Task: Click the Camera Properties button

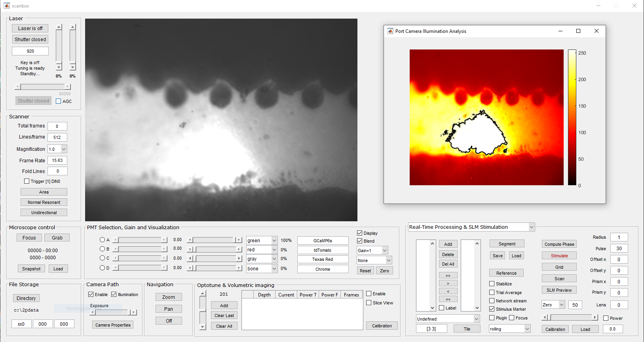Action: tap(113, 325)
